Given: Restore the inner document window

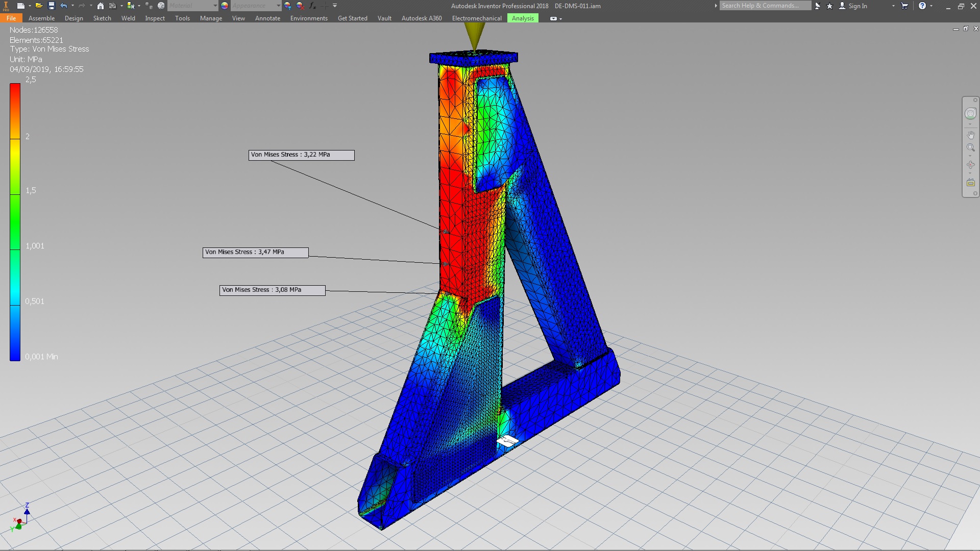Looking at the screenshot, I should pos(966,29).
